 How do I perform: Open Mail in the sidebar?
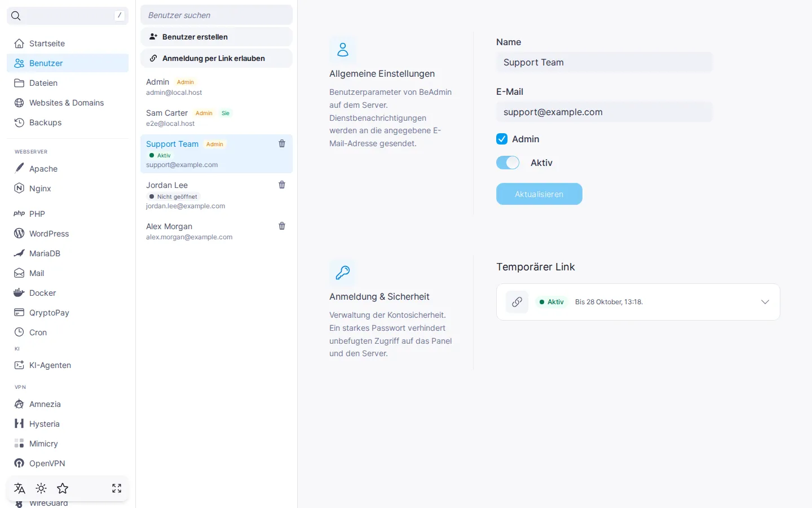tap(68, 273)
